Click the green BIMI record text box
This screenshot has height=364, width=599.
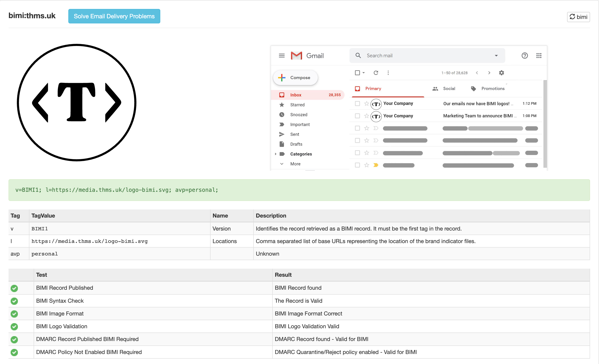tap(299, 190)
